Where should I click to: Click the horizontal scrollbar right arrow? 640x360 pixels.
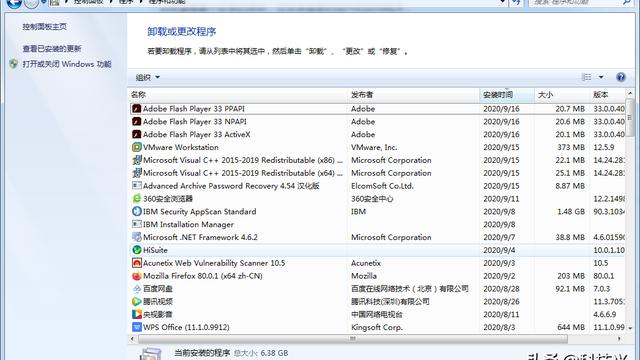point(619,339)
